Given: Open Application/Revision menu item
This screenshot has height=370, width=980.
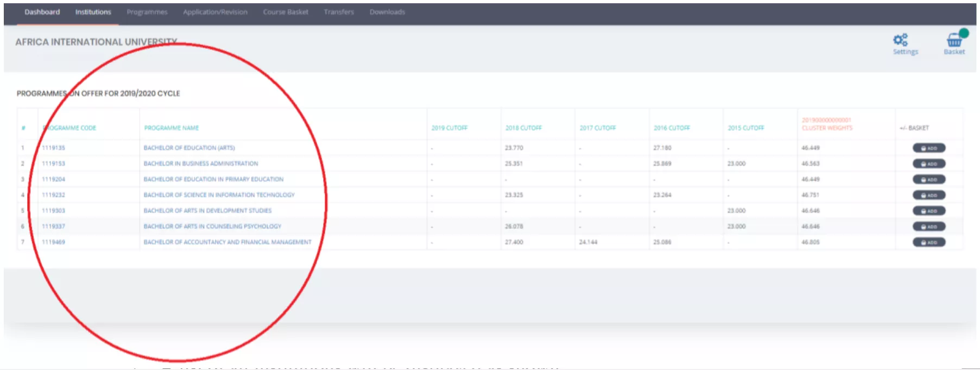Looking at the screenshot, I should coord(215,12).
